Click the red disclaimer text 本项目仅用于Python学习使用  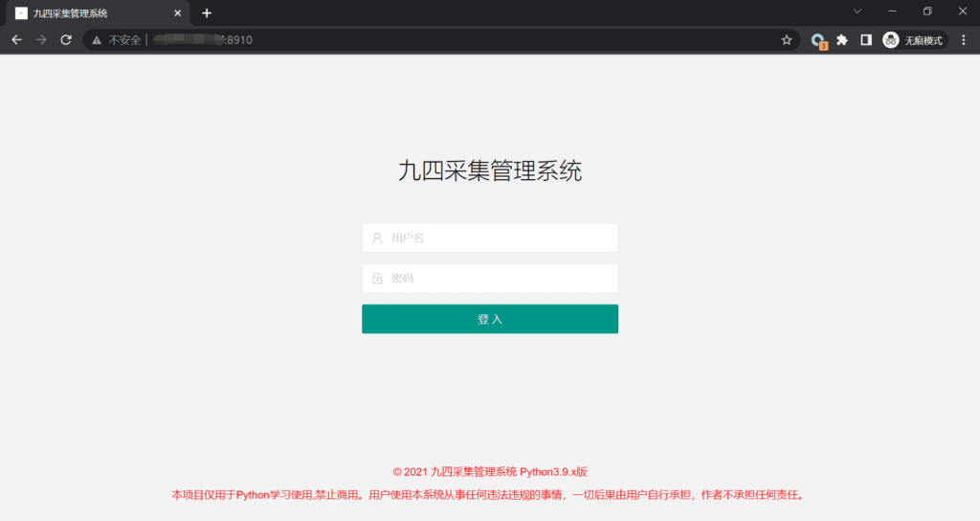pos(490,495)
